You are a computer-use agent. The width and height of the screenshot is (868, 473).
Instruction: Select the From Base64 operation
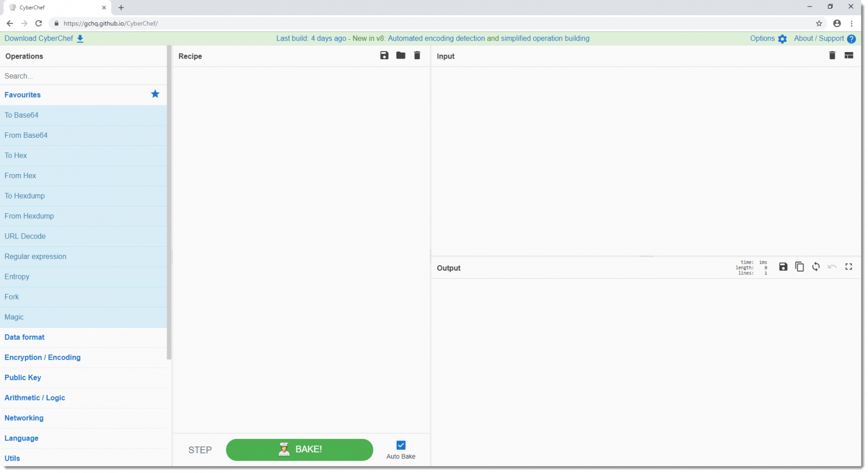84,135
